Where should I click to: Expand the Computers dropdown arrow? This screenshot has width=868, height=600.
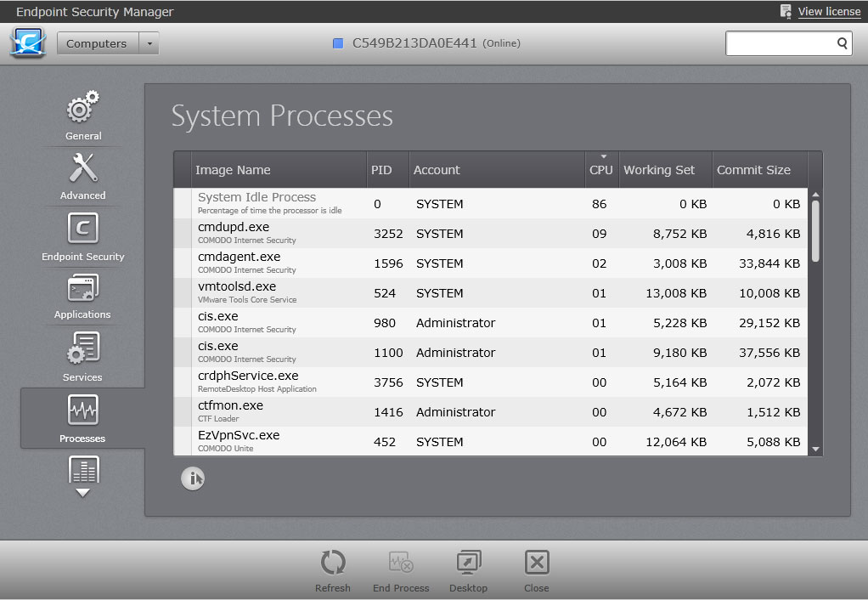(x=149, y=44)
